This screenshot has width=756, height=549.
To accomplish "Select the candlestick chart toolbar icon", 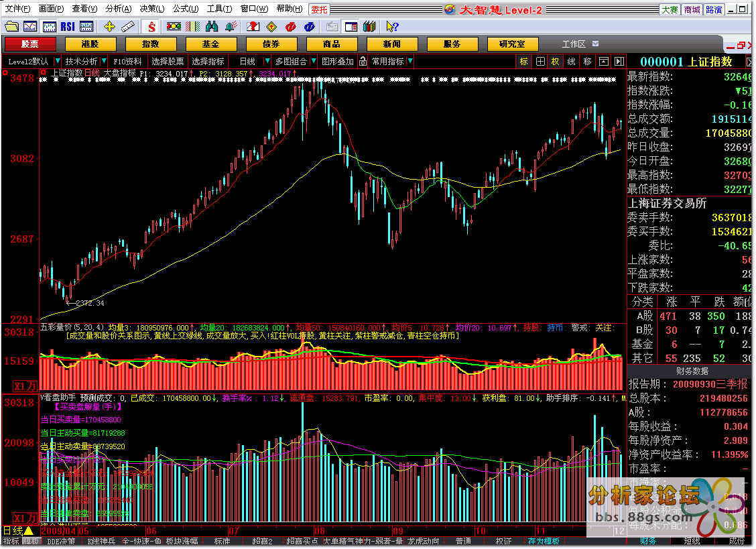I will click(49, 27).
